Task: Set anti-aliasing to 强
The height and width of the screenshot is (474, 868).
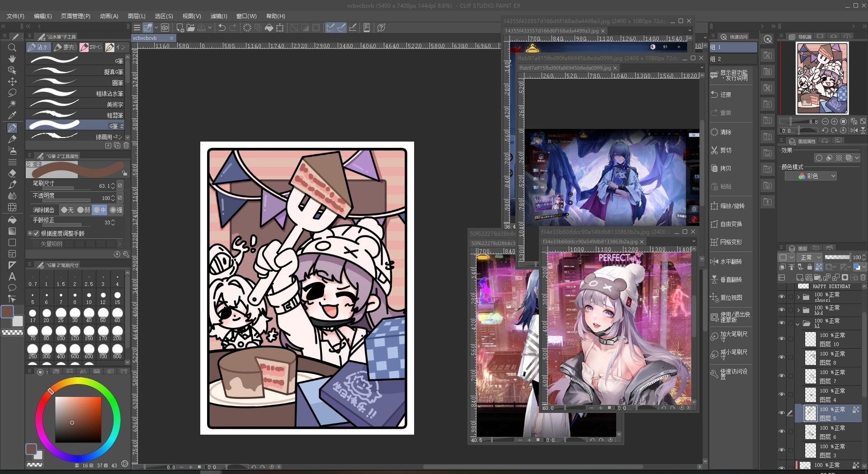Action: click(117, 210)
